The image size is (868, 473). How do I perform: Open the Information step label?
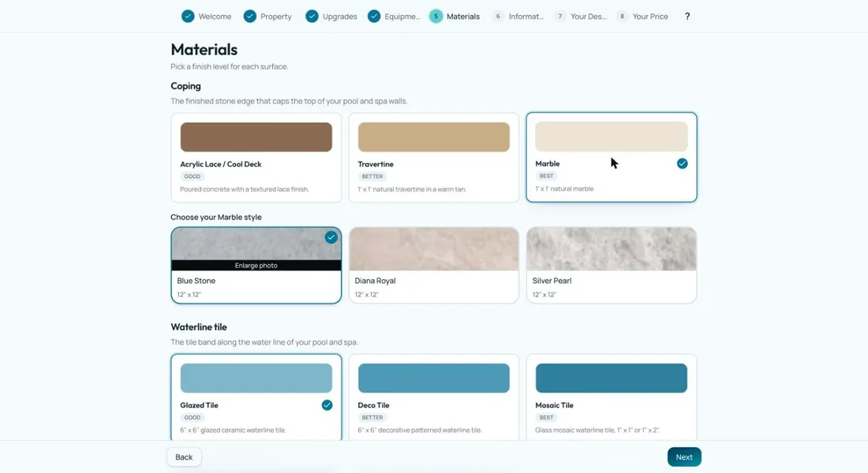pyautogui.click(x=526, y=17)
